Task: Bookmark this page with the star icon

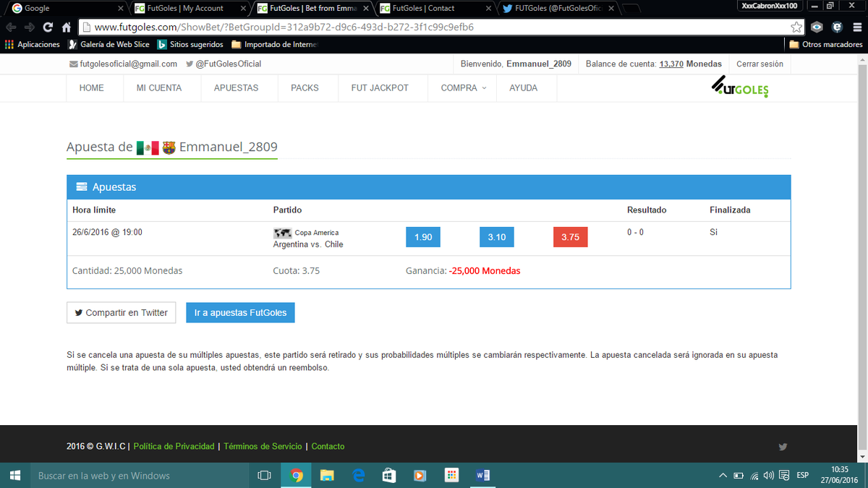Action: click(x=796, y=27)
